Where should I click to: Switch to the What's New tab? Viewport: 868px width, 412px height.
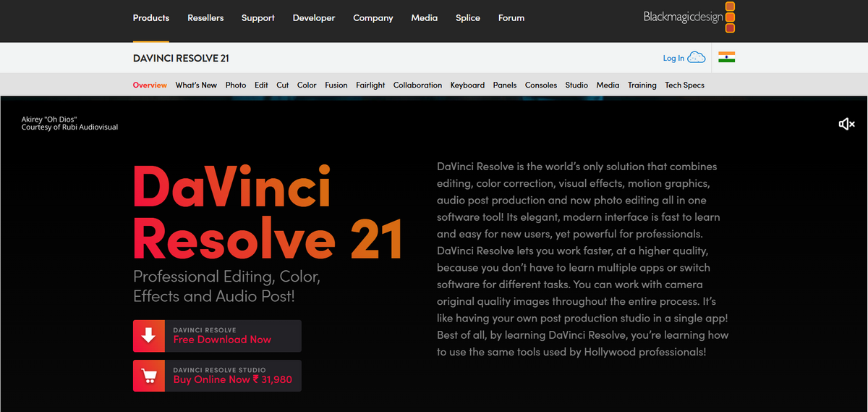196,85
